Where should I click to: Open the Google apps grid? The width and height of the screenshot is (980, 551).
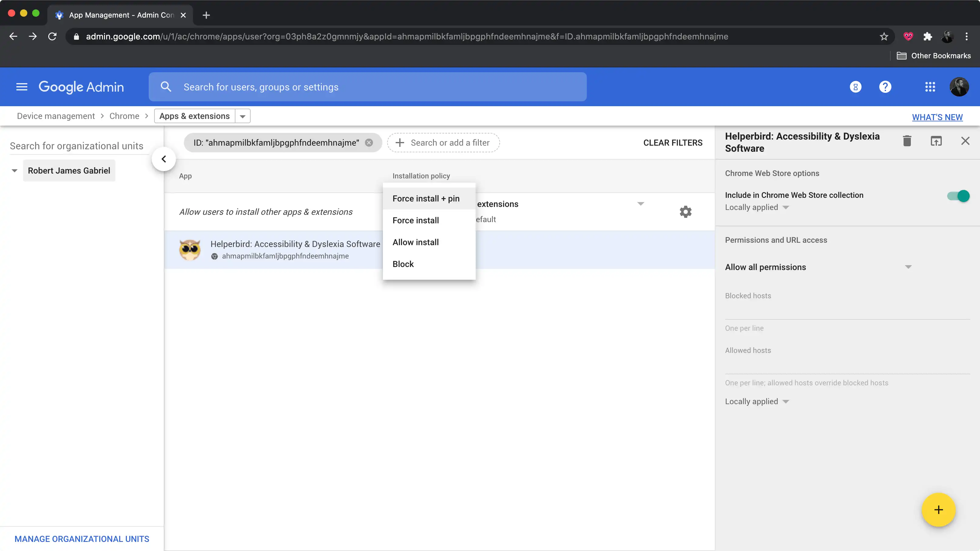[930, 87]
